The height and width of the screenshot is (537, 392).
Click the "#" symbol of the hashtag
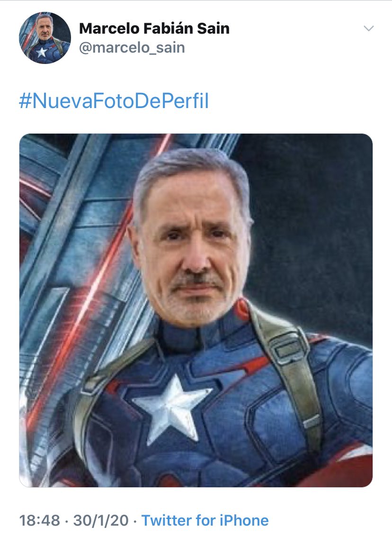coord(25,101)
